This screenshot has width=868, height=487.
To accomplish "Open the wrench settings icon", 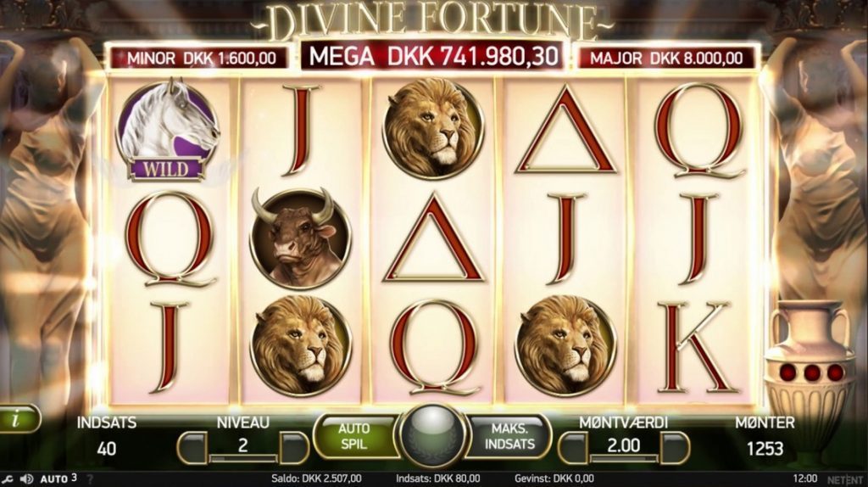I will 8,479.
